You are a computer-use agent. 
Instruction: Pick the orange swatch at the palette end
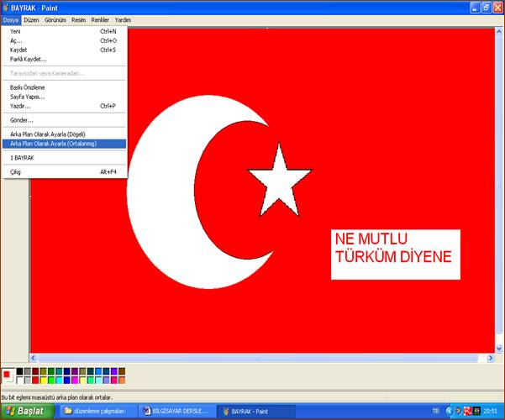tap(122, 380)
